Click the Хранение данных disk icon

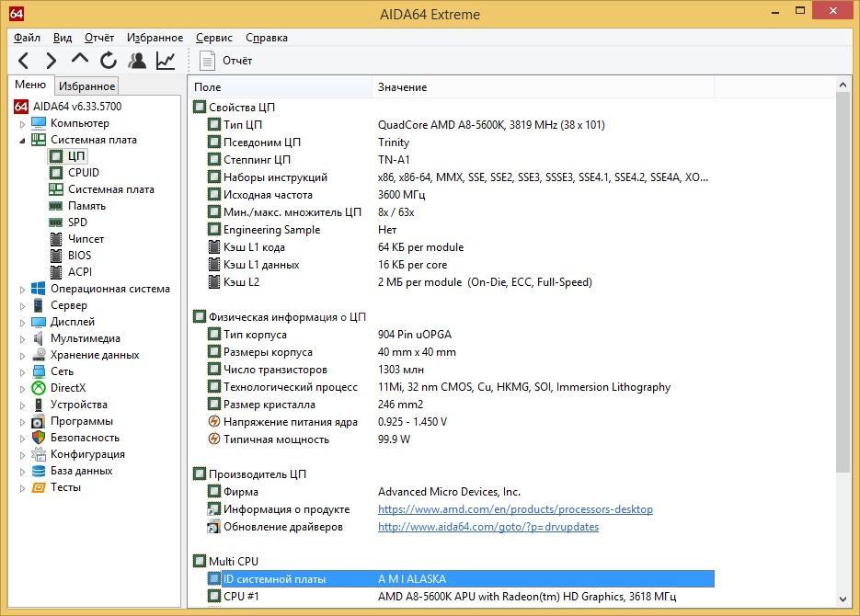(39, 355)
